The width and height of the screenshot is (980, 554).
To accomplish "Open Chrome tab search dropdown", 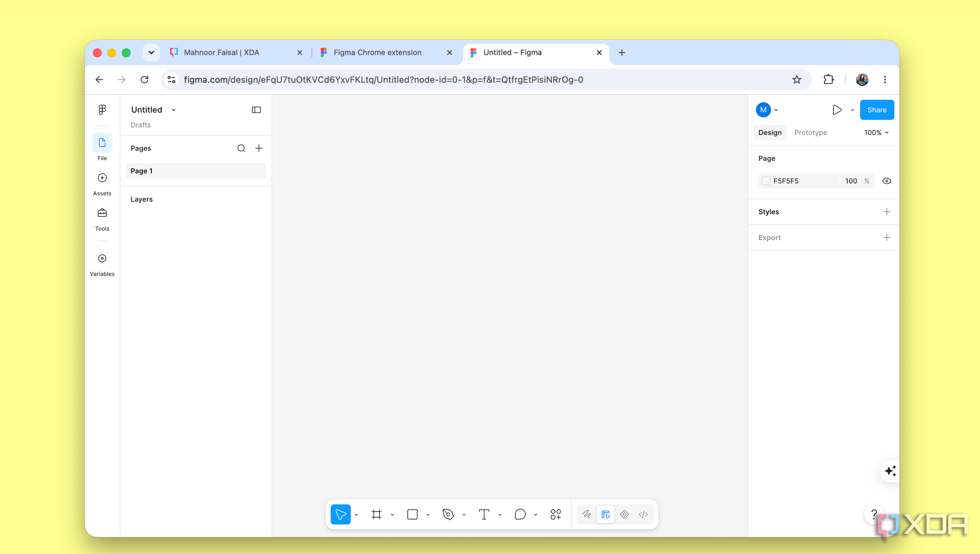I will pos(151,52).
